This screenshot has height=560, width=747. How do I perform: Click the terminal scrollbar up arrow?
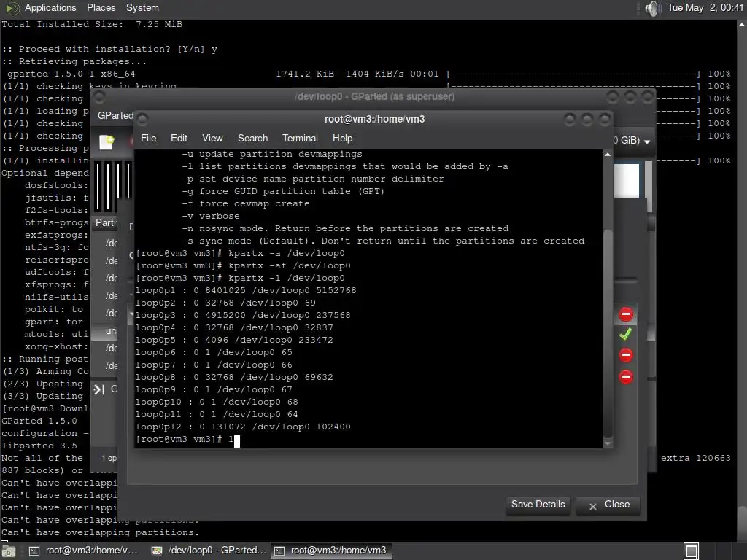[x=608, y=155]
